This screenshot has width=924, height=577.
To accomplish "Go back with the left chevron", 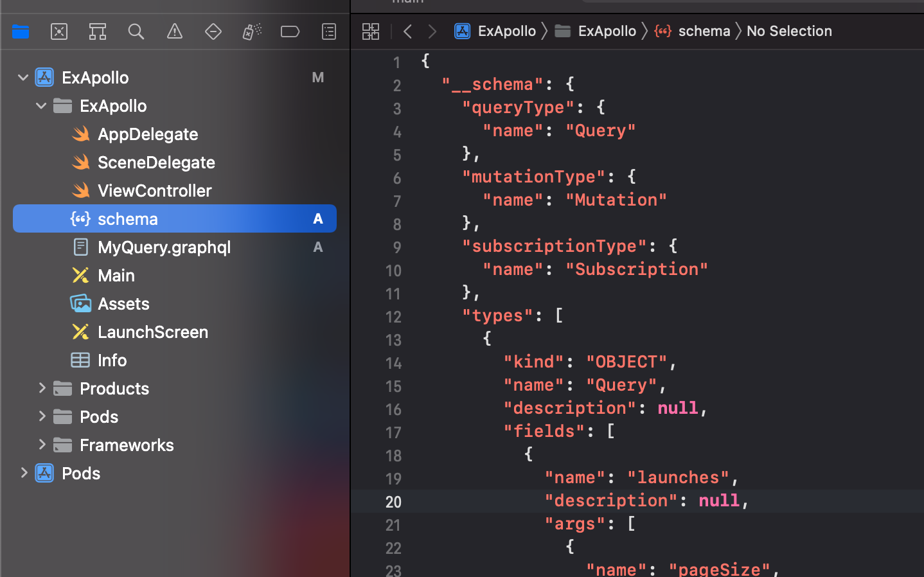I will [407, 31].
